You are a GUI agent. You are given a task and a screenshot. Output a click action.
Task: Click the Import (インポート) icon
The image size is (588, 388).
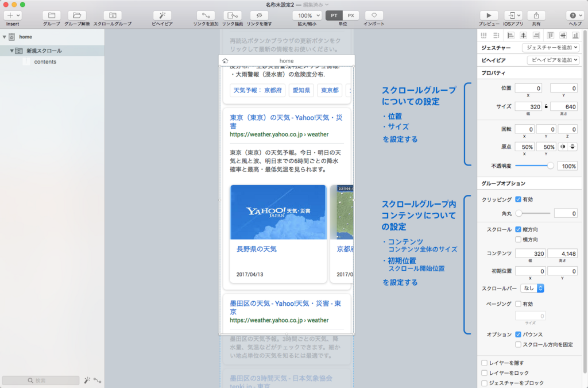(374, 16)
